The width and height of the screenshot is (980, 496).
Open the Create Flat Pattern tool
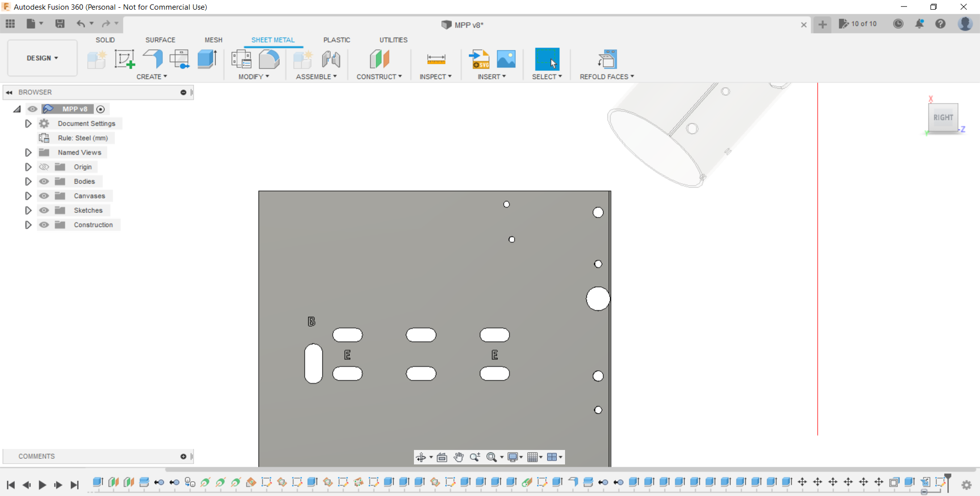(180, 59)
